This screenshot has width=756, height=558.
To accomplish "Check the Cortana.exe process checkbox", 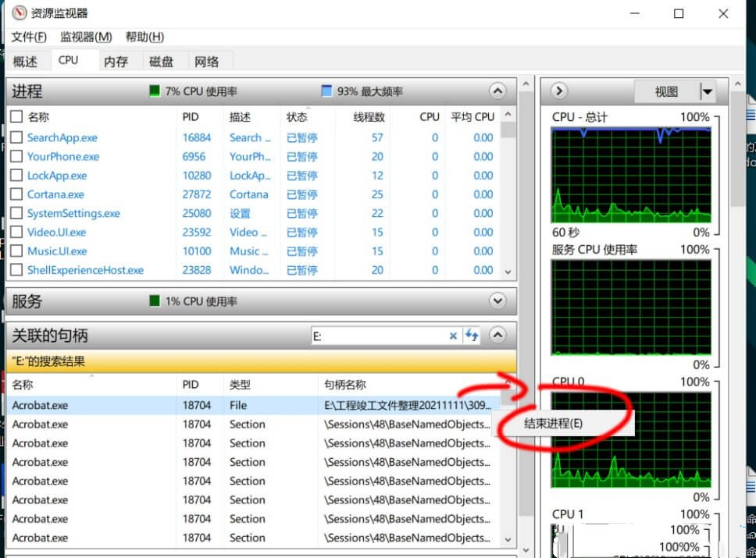I will pyautogui.click(x=16, y=194).
